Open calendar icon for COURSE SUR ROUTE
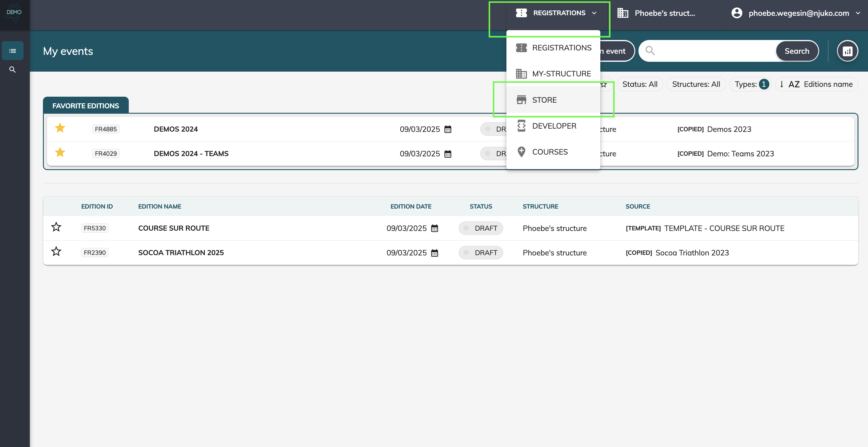The image size is (868, 447). tap(435, 228)
